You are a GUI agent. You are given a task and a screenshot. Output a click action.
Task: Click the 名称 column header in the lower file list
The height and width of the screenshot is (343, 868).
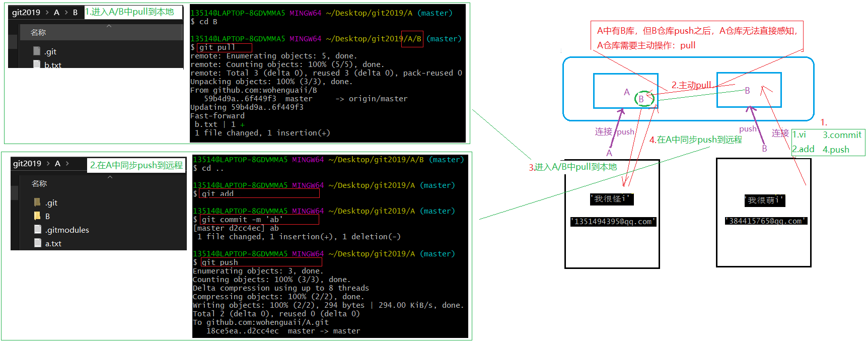pyautogui.click(x=39, y=184)
